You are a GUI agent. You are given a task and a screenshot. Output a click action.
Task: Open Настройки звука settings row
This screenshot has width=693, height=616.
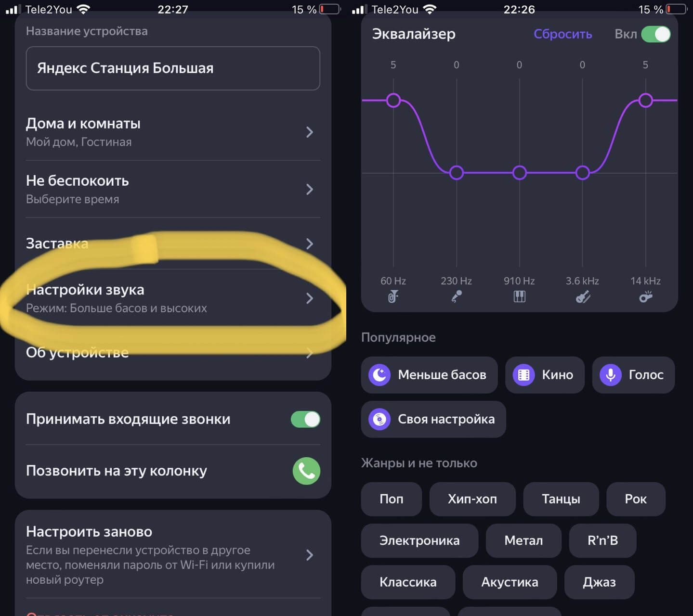173,298
